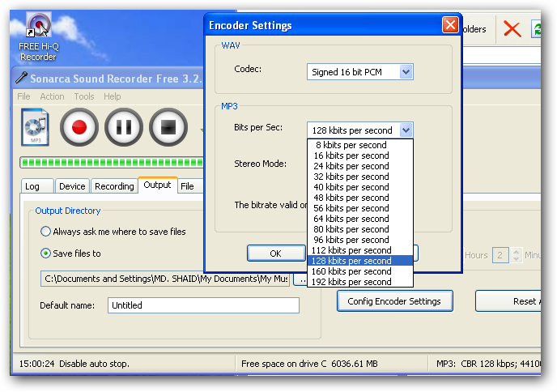Click the Sonarca microphone title bar icon
Screen dimensions: 557x392
click(21, 78)
